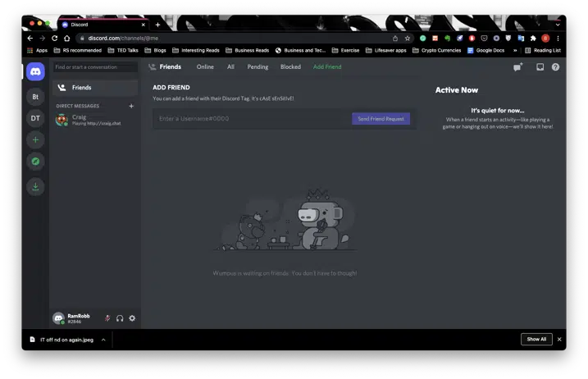Open the tab search dropdown arrow
588x379 pixels.
coord(558,25)
